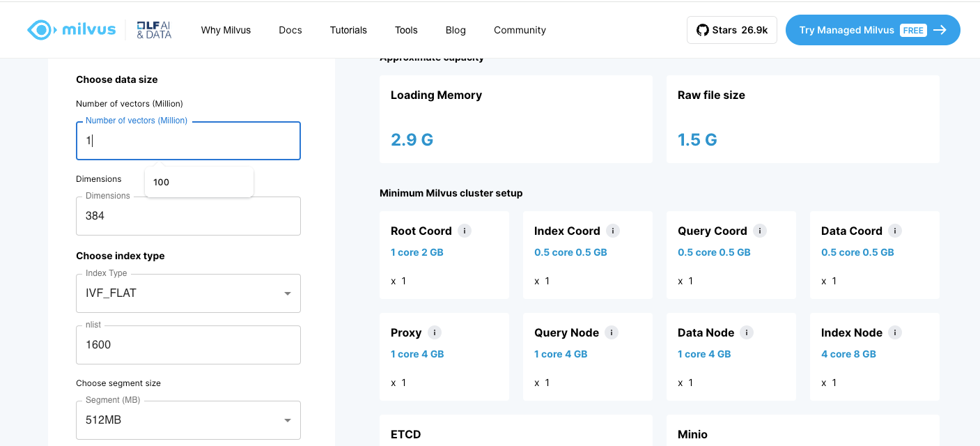Click the Number of vectors input field

(188, 141)
